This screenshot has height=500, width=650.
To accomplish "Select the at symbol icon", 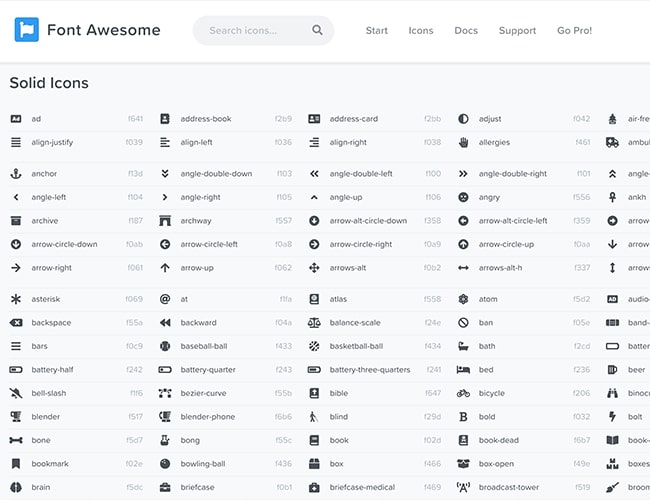I will point(165,299).
